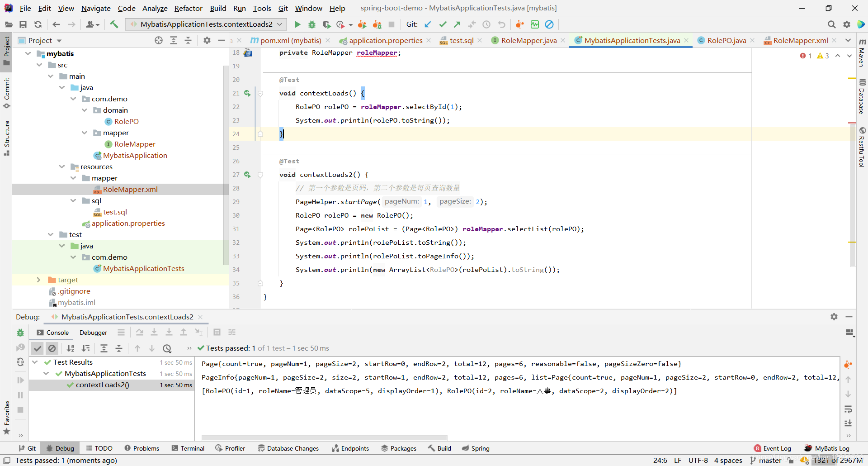The height and width of the screenshot is (466, 868).
Task: Commit changes using the green checkmark icon
Action: [x=443, y=24]
